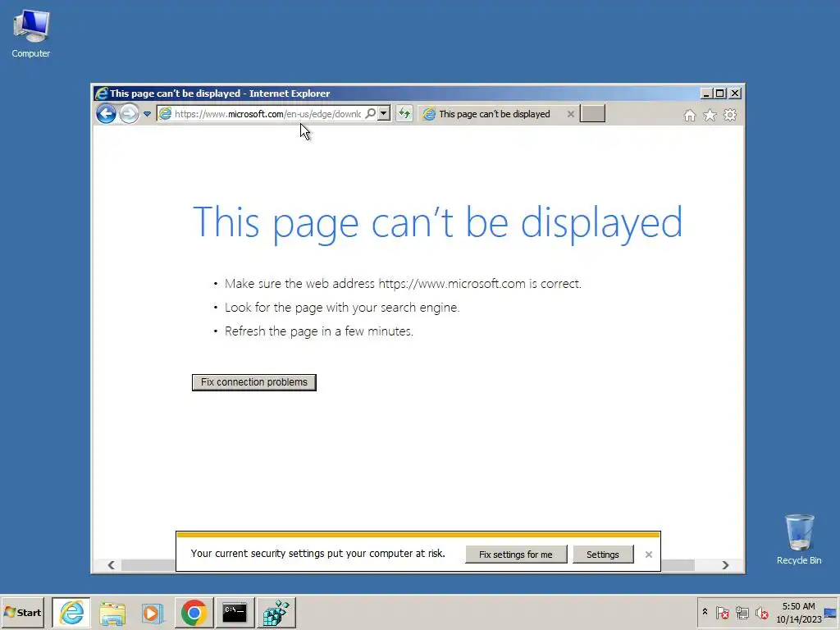Launch Windows Media Player from taskbar

153,612
